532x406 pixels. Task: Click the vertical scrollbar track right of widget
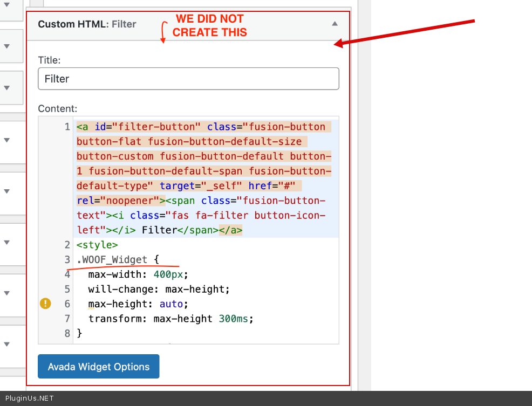coord(364,216)
